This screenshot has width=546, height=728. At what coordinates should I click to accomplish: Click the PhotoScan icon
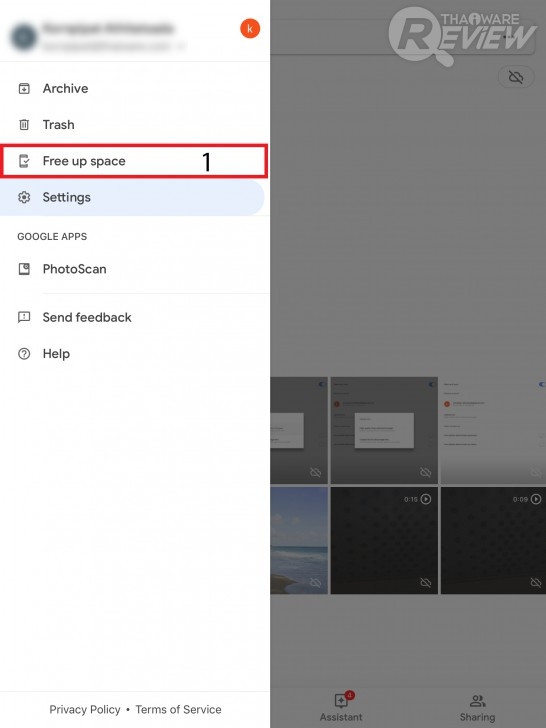tap(24, 269)
